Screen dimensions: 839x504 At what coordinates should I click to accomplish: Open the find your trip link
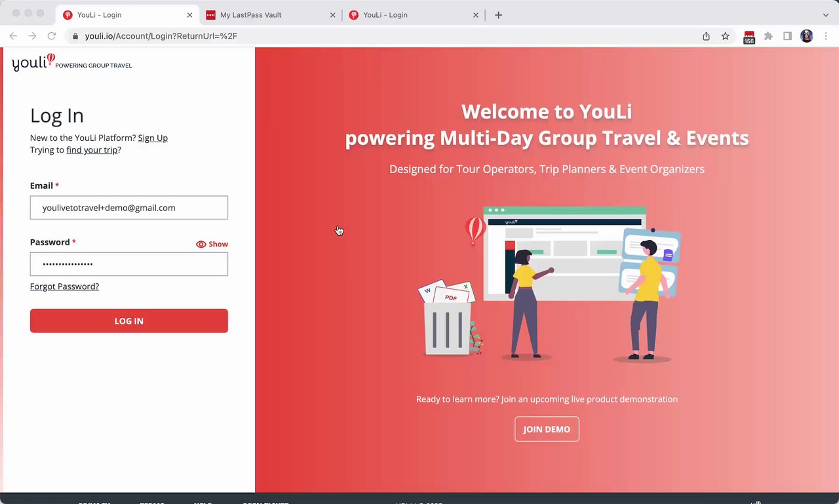(92, 149)
